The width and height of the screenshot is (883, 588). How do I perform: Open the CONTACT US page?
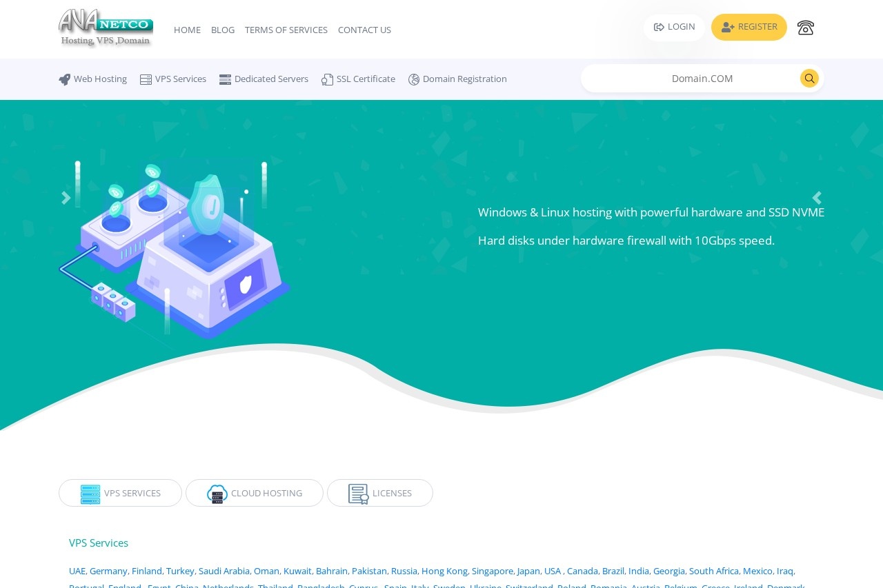click(364, 30)
